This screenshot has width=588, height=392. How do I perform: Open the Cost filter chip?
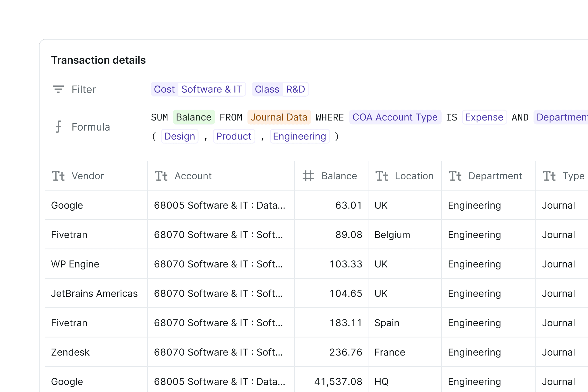(x=165, y=89)
